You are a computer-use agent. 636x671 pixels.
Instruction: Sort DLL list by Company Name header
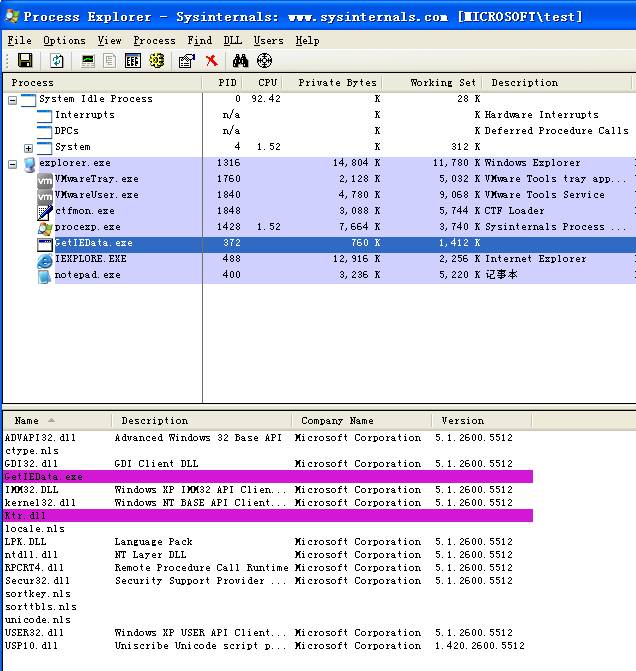pyautogui.click(x=362, y=421)
